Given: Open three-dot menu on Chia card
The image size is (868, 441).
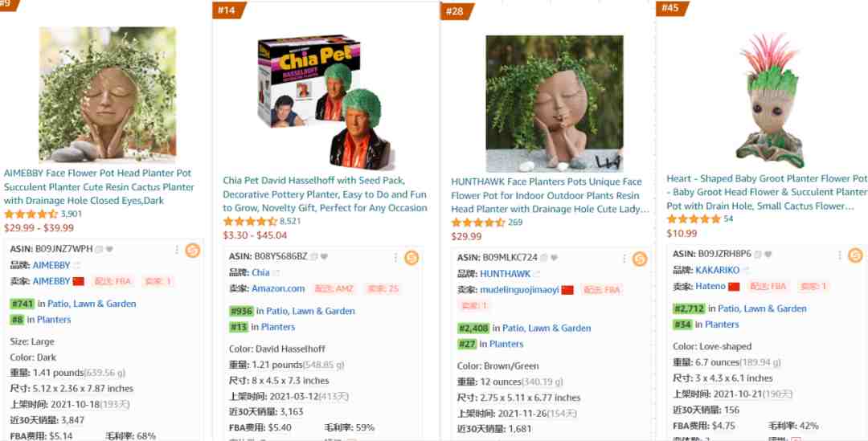Looking at the screenshot, I should (395, 257).
